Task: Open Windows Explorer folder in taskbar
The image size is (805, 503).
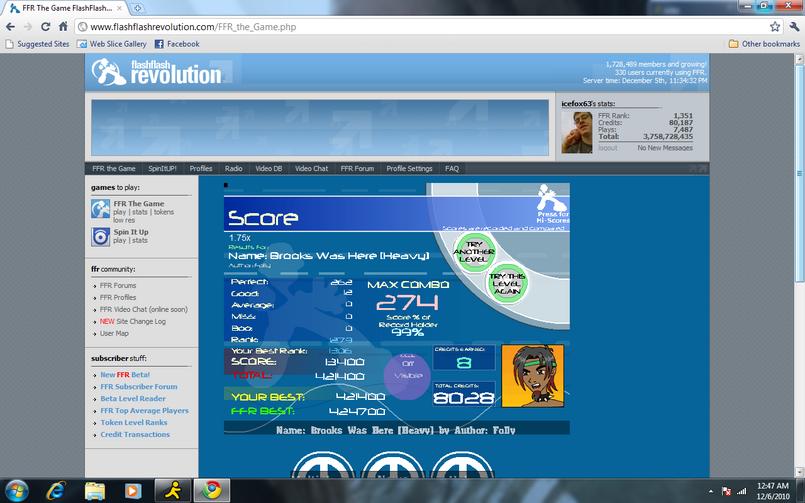Action: point(94,491)
